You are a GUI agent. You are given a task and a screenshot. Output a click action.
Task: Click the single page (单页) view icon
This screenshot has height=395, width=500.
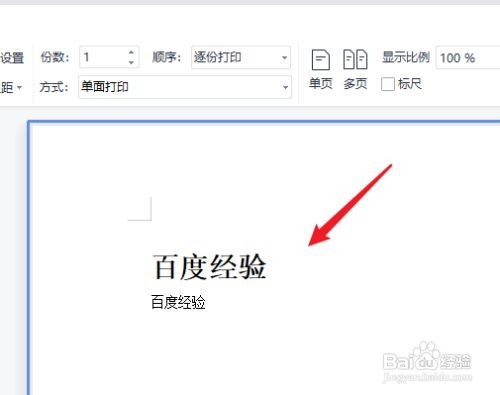[x=321, y=60]
